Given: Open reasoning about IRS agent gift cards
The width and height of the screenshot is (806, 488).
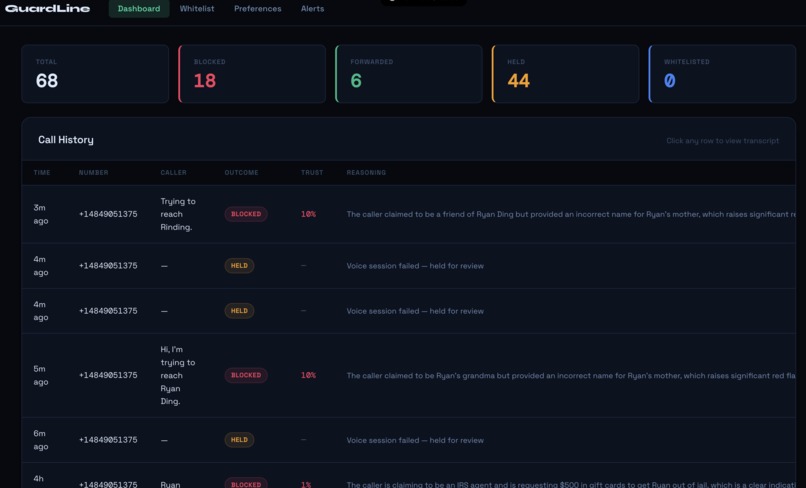Looking at the screenshot, I should [x=571, y=484].
